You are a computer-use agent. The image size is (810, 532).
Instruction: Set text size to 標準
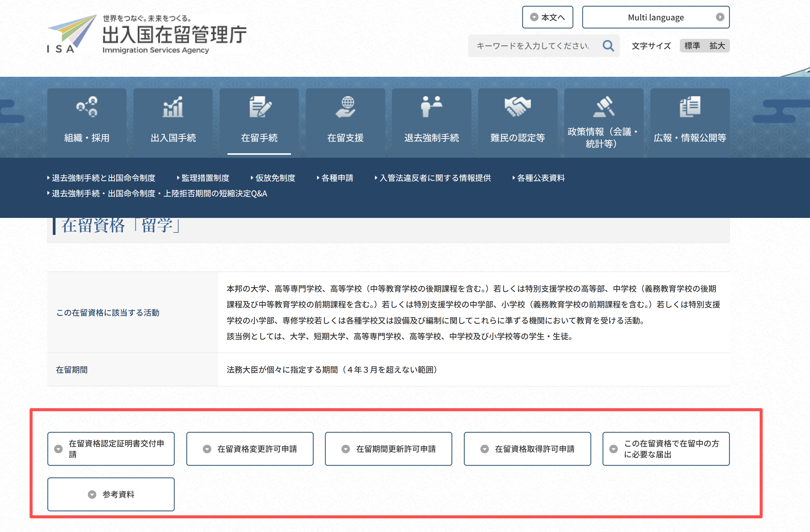692,46
